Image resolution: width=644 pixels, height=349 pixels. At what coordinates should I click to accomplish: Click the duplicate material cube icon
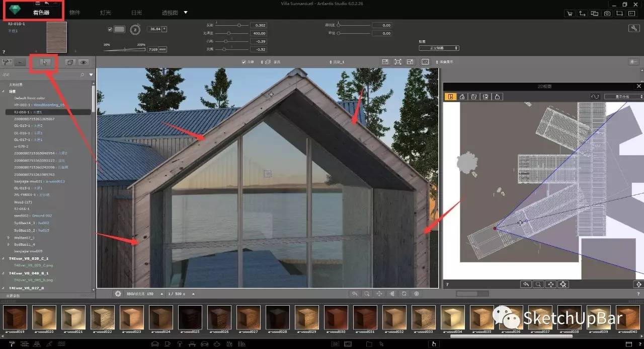point(70,62)
